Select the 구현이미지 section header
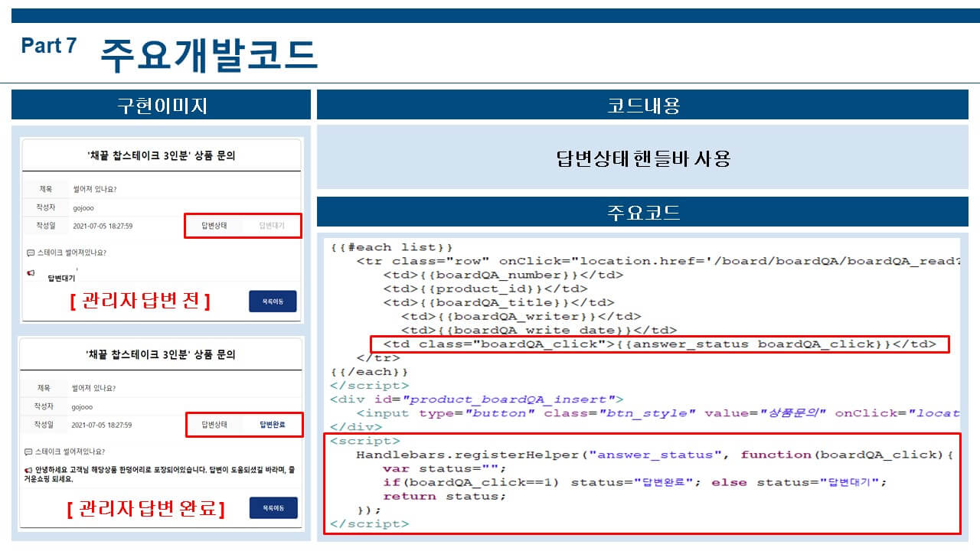Viewport: 980px width, 551px height. point(161,105)
